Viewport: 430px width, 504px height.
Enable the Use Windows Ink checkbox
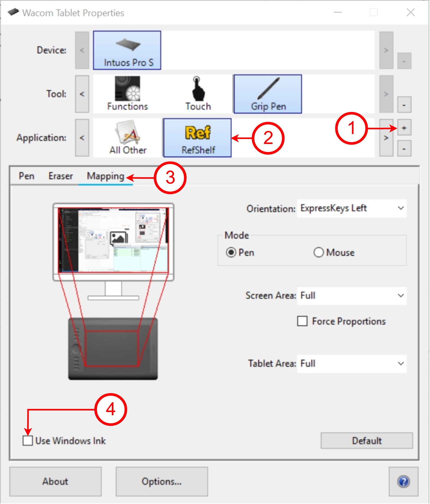point(28,441)
